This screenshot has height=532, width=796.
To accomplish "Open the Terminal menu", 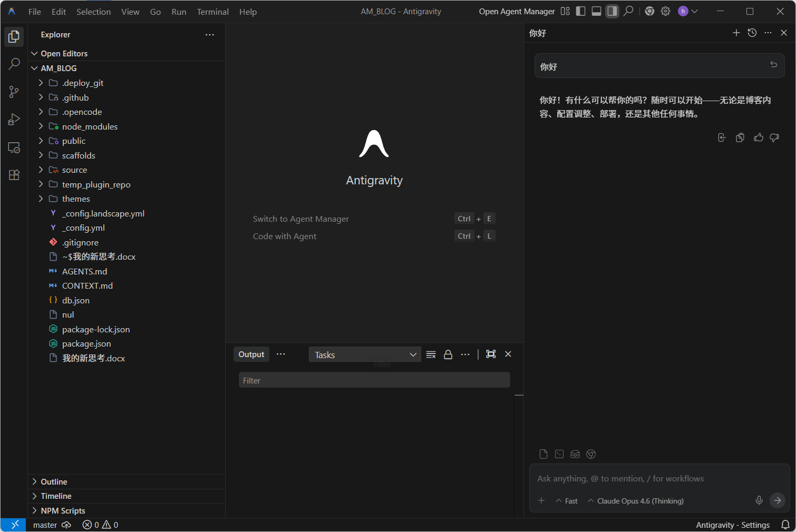I will [x=213, y=12].
